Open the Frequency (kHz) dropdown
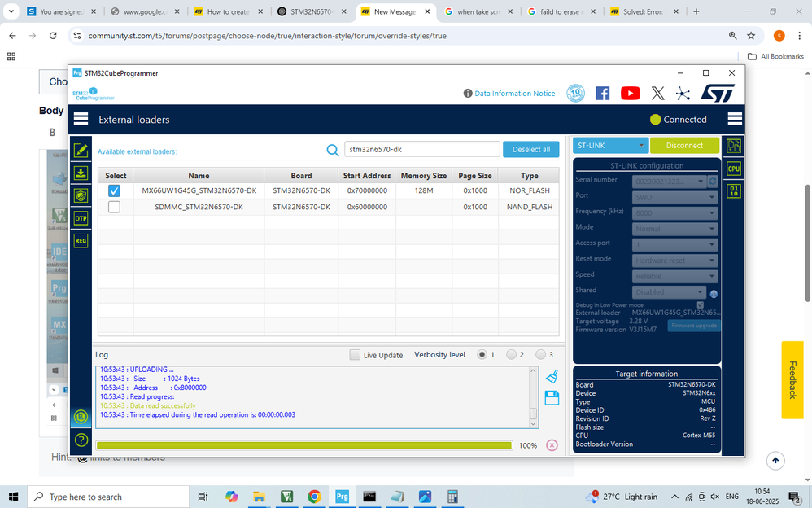812x508 pixels. pyautogui.click(x=674, y=212)
